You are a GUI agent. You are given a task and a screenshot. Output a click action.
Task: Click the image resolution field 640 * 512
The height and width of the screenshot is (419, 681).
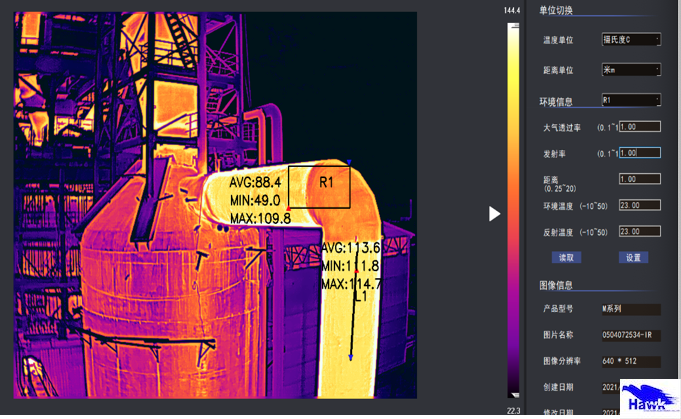[630, 361]
